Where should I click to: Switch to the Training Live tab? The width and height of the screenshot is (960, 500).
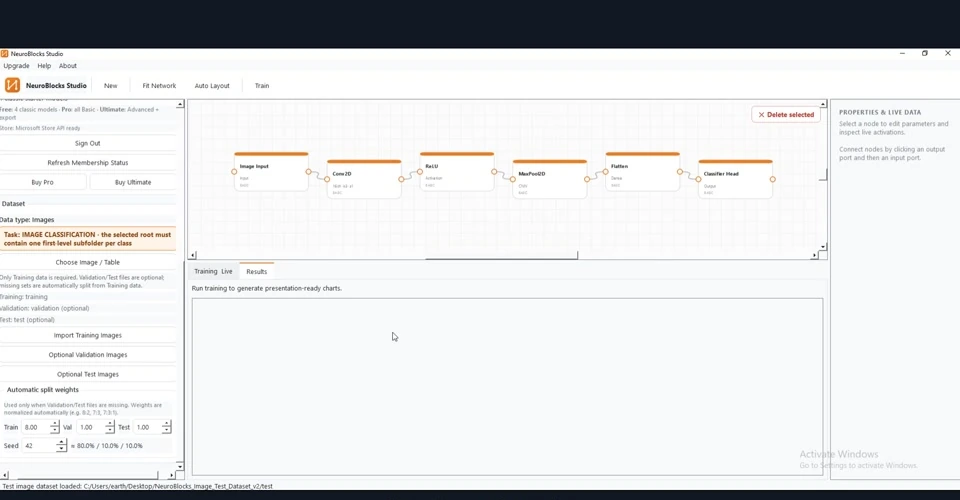coord(213,271)
